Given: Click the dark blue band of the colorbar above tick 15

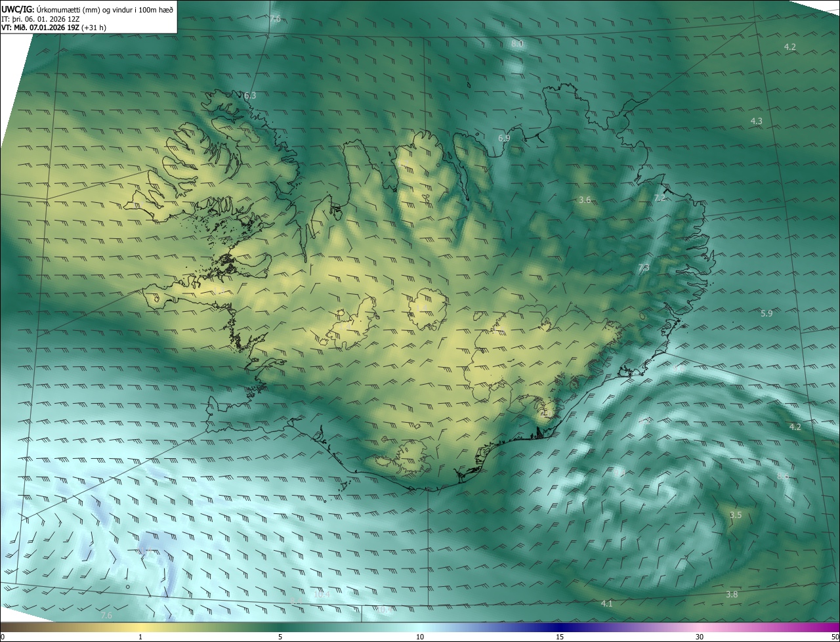Looking at the screenshot, I should [x=560, y=627].
